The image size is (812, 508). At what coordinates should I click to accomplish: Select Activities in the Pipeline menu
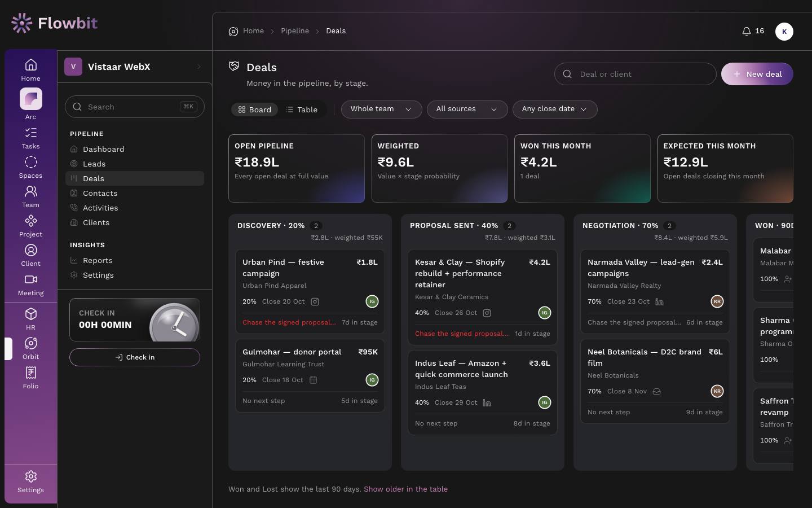135,208
